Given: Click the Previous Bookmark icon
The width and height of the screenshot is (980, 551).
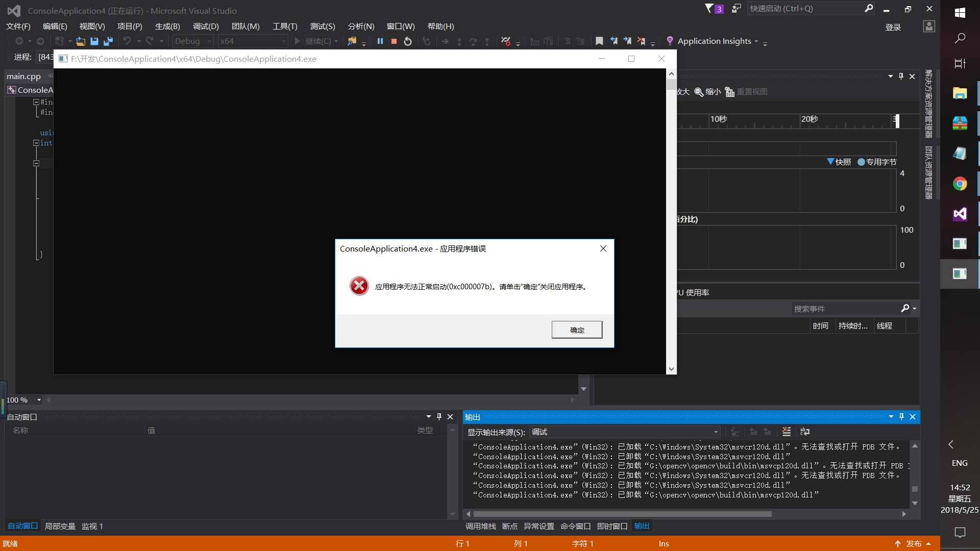Looking at the screenshot, I should 614,41.
